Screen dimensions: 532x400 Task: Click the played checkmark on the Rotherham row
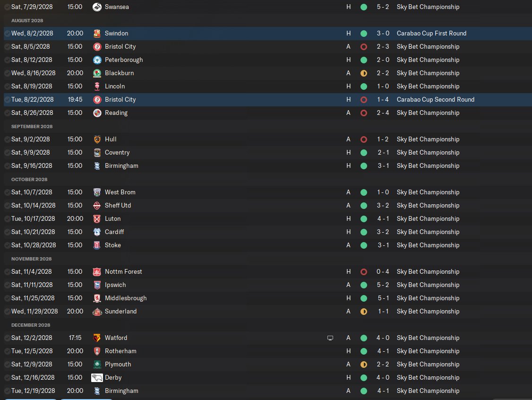coord(7,351)
